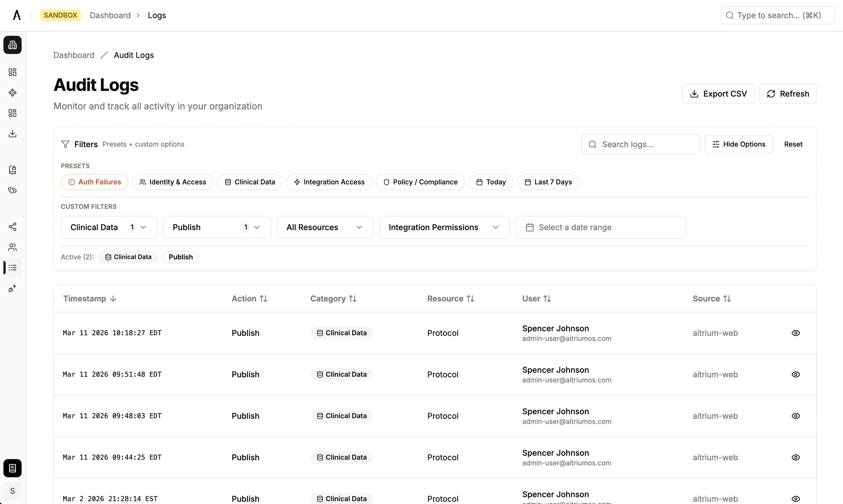The height and width of the screenshot is (504, 843).
Task: Select the downloads icon in the sidebar
Action: pos(13,133)
